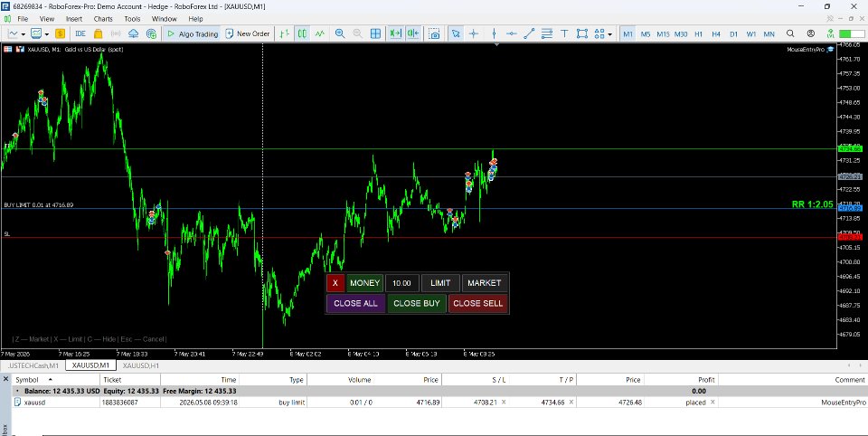Viewport: 868px width, 436px height.
Task: Click the LIMIT button on panel
Action: pos(440,283)
